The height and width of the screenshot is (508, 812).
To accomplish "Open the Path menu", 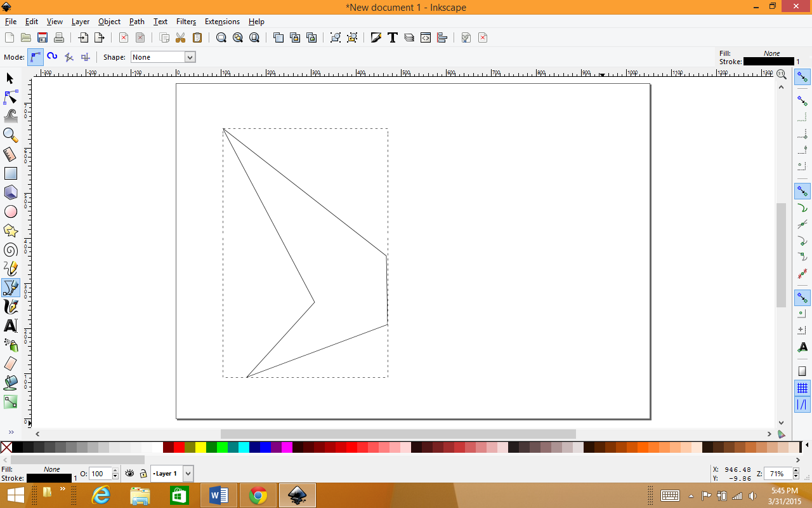I will (x=136, y=21).
